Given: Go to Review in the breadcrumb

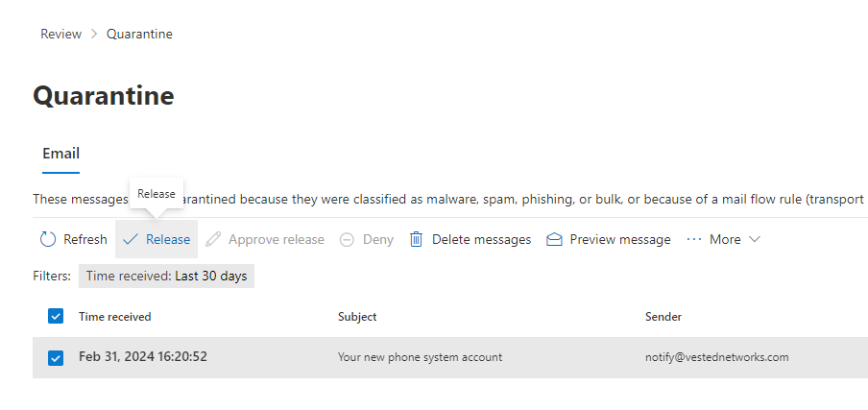Looking at the screenshot, I should (60, 34).
